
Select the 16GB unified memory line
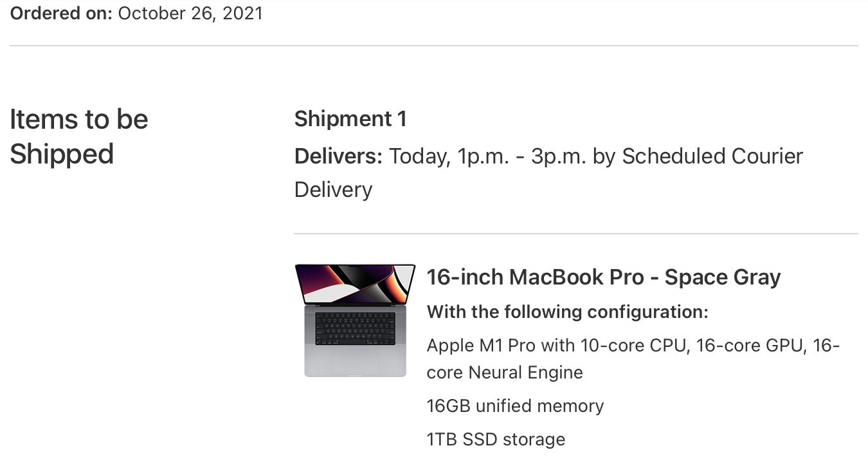(x=515, y=406)
